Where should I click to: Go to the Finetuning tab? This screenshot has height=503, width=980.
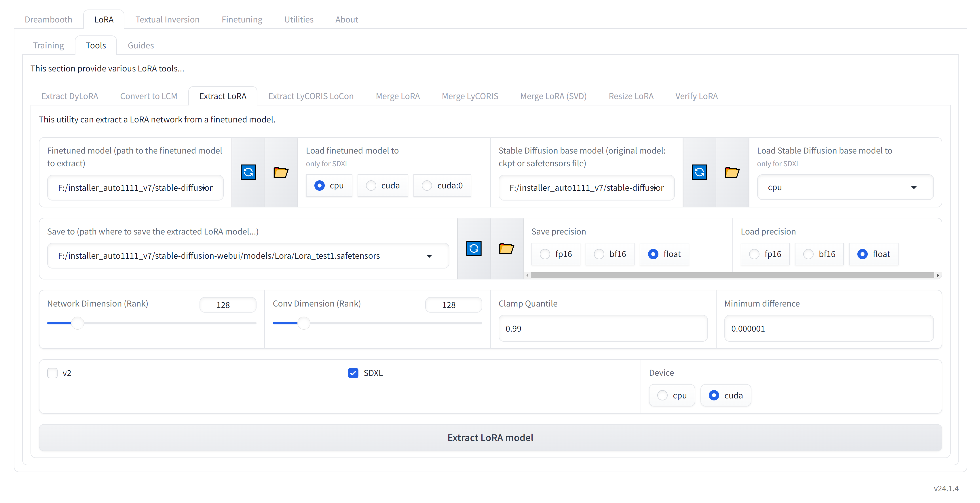[242, 19]
